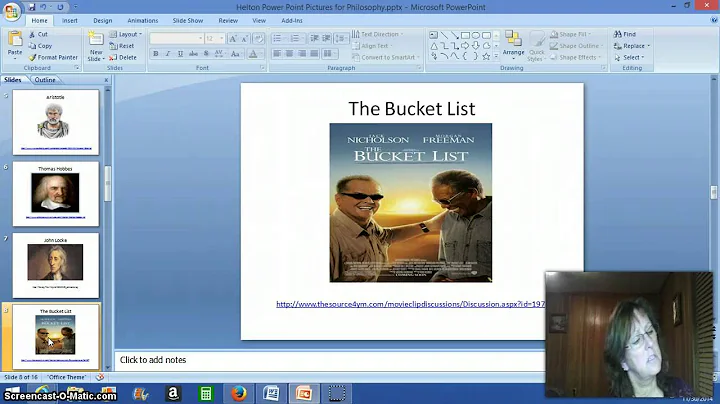Close the slides pane

pos(107,80)
